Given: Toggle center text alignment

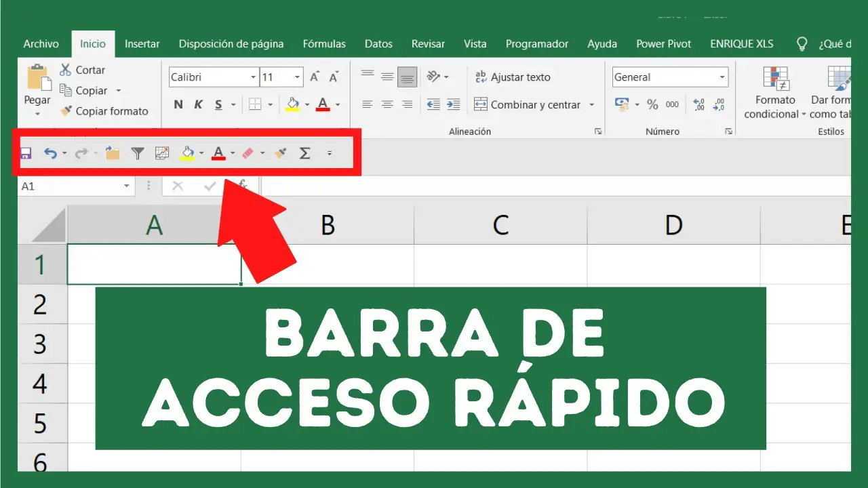Looking at the screenshot, I should (x=387, y=104).
